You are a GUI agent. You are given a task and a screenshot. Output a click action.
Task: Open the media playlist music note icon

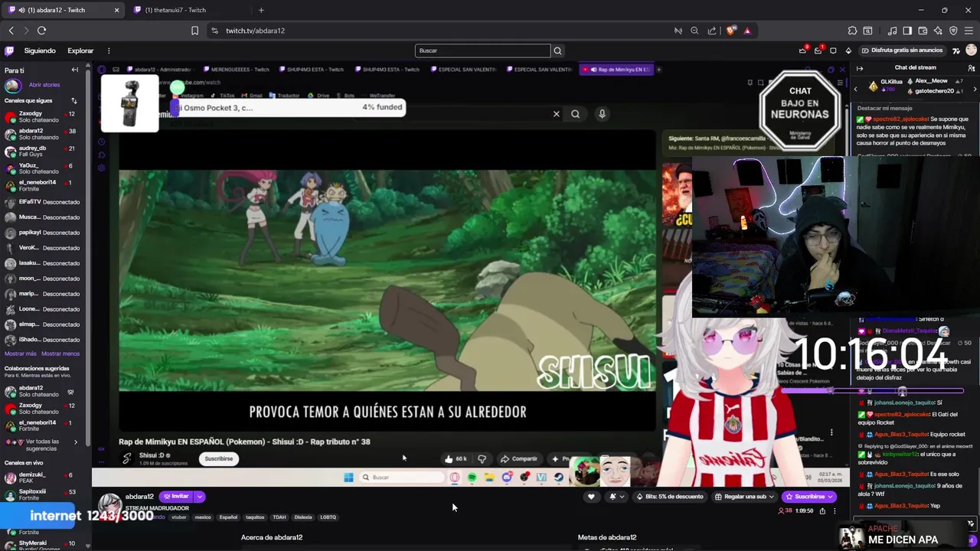point(892,31)
